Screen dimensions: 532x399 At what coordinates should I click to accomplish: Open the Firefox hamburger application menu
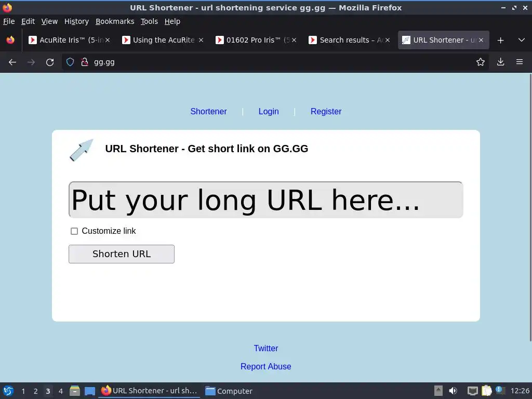point(520,62)
